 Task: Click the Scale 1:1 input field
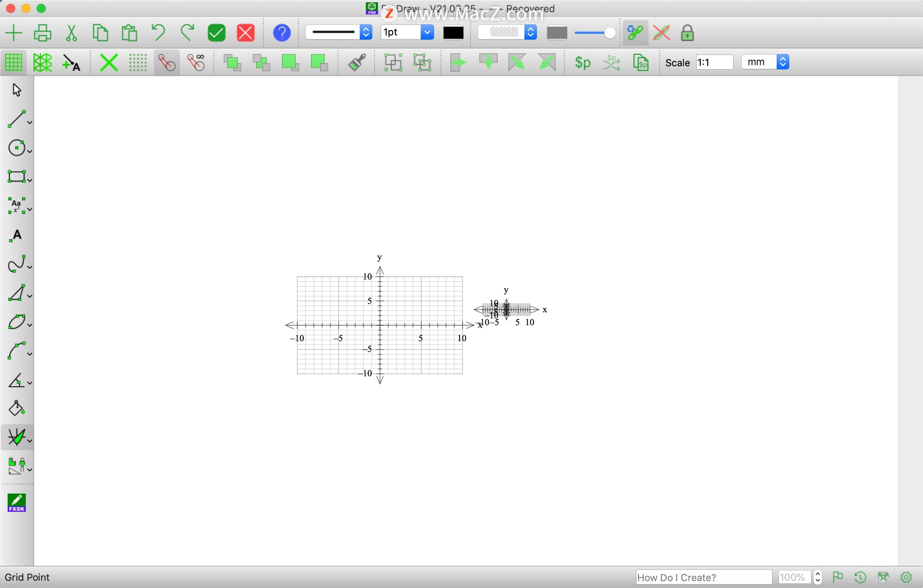point(714,62)
